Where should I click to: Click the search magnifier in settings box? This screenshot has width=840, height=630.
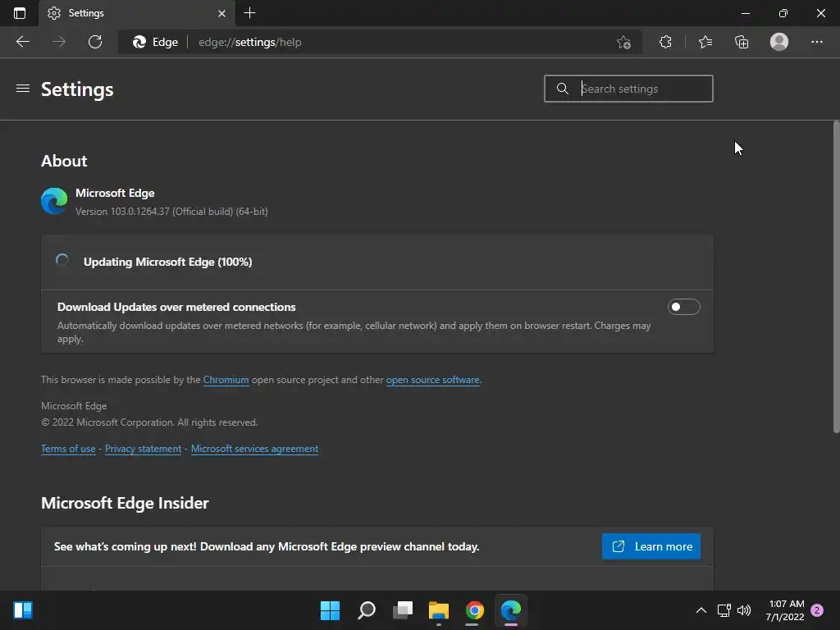(562, 89)
